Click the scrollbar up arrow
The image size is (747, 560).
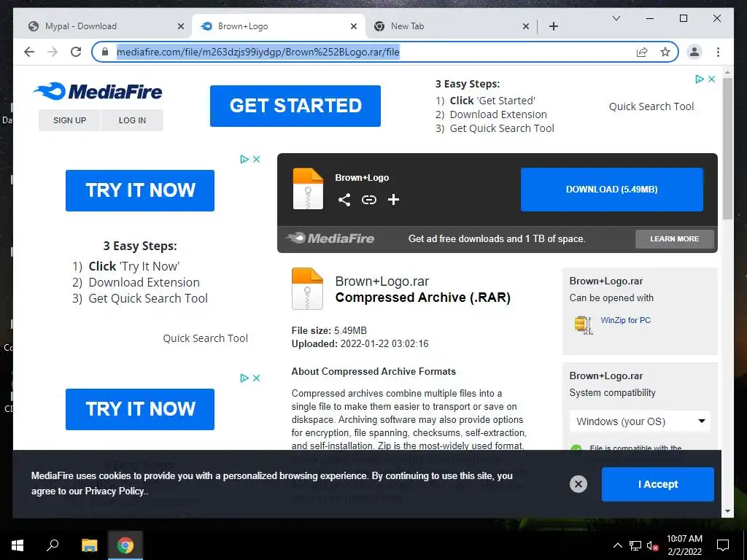tap(727, 74)
